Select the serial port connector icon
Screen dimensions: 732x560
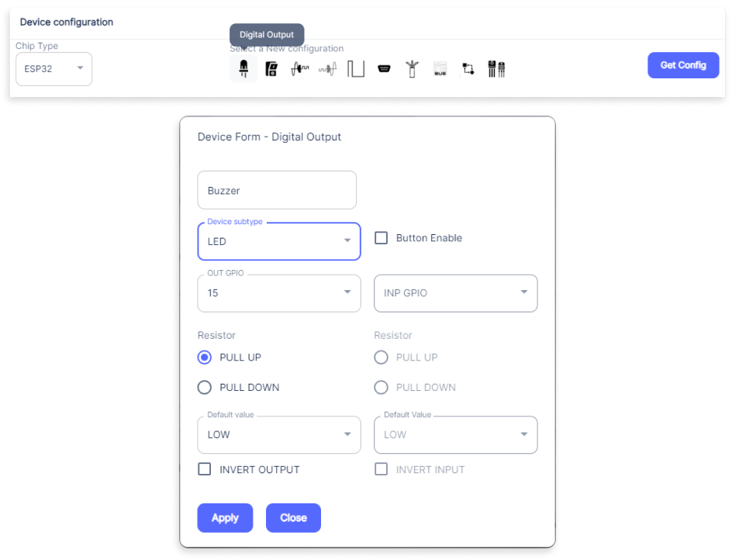(384, 69)
